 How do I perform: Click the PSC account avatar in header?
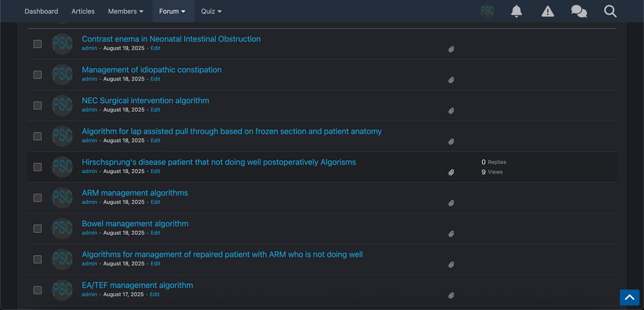[x=487, y=11]
